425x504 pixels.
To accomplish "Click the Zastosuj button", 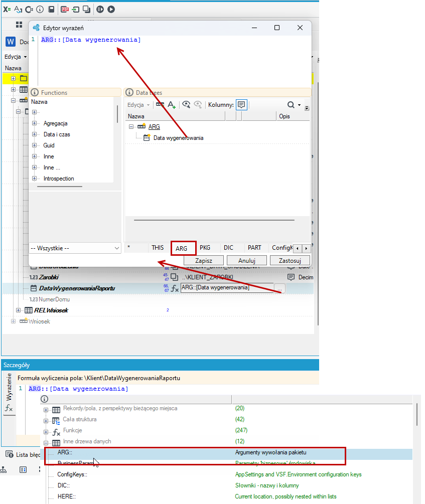I will click(290, 260).
